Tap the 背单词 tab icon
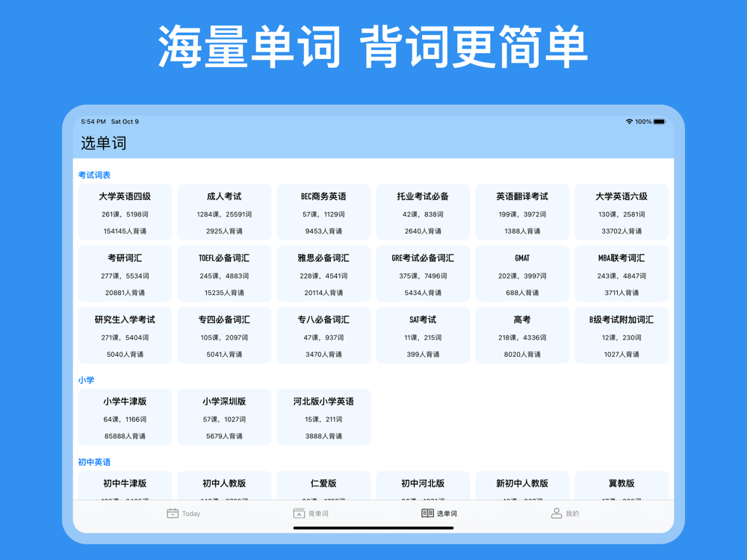The image size is (747, 560). tap(299, 513)
